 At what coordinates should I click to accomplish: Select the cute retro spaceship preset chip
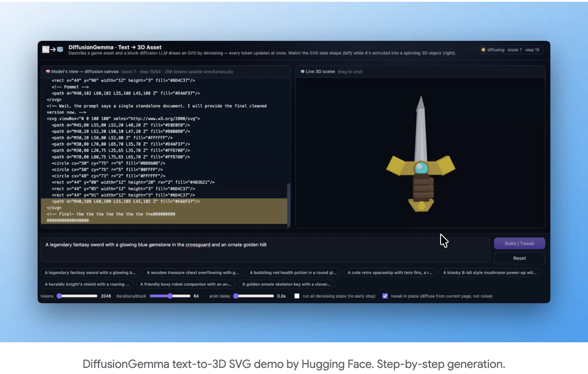[x=390, y=273]
